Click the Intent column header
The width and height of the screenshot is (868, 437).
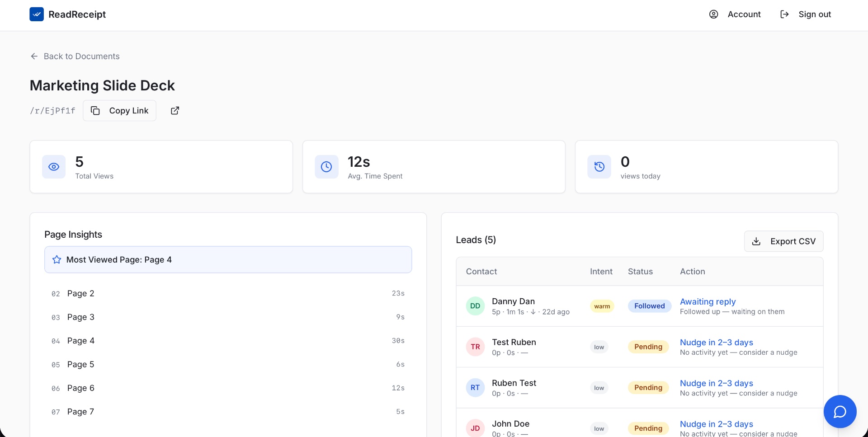pos(601,272)
